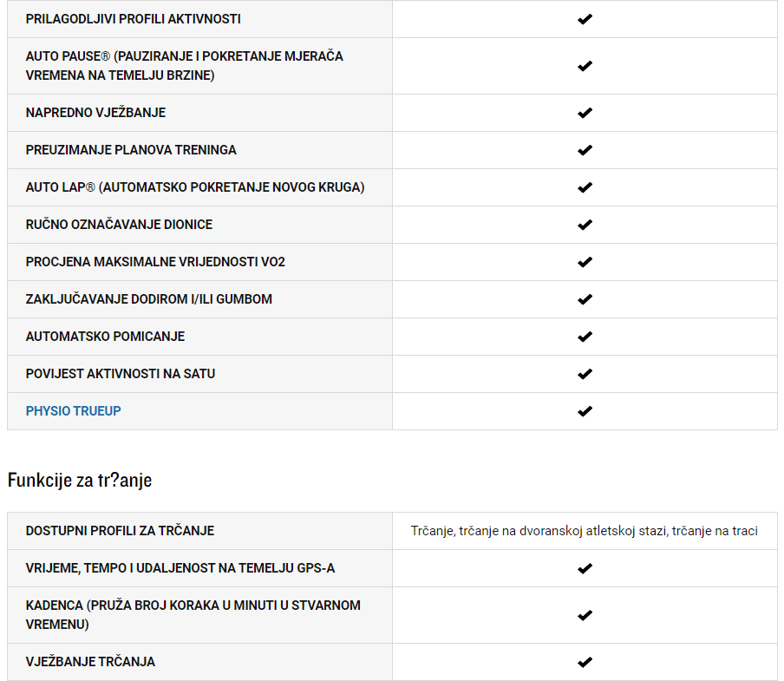Click checkmark for Ručno označavanje dionice
784x681 pixels.
(585, 225)
